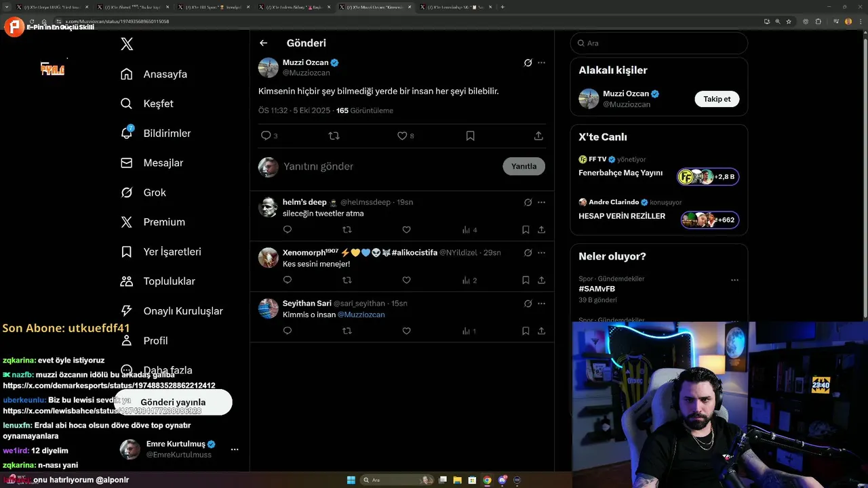Share the main Muzzi Ozcan post
Image resolution: width=868 pixels, height=488 pixels.
coord(538,136)
